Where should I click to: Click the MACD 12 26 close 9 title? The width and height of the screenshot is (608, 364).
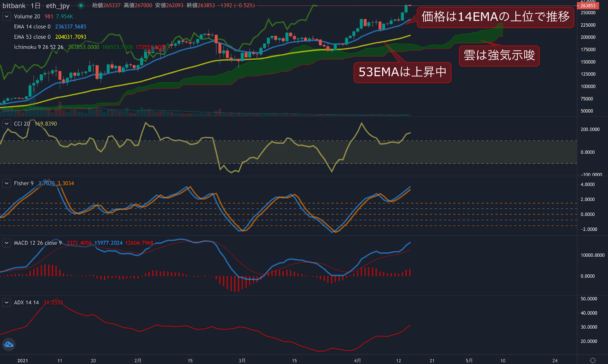[38, 243]
